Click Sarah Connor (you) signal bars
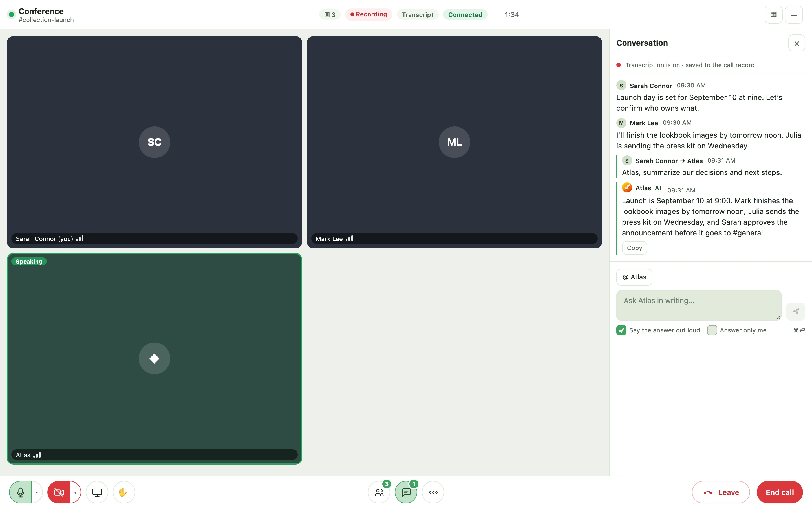 [x=80, y=238]
